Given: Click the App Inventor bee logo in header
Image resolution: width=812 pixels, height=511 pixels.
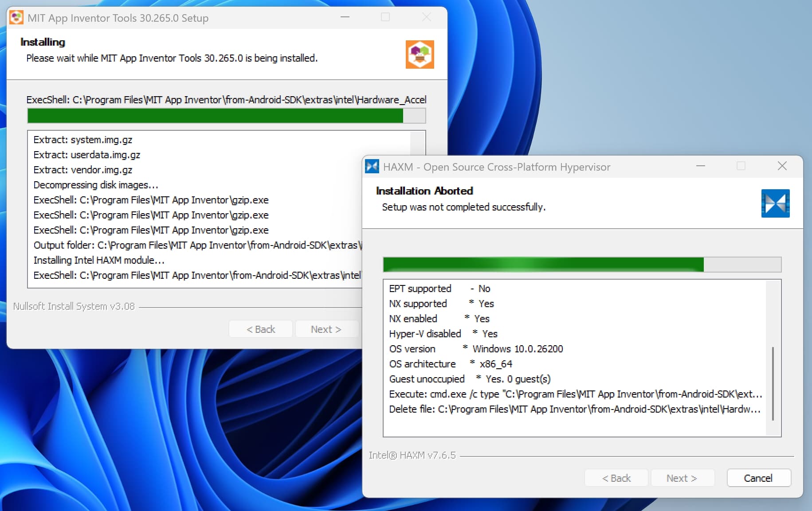Looking at the screenshot, I should [420, 55].
